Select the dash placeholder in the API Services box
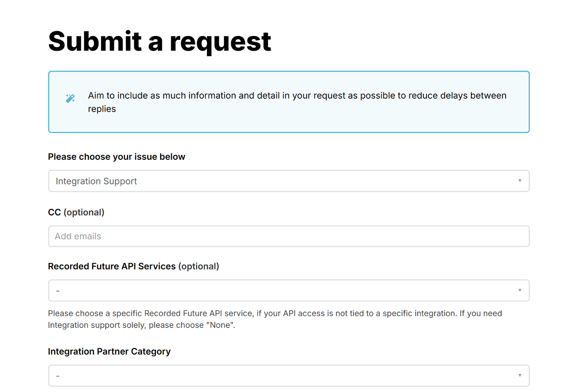This screenshot has height=392, width=578. tap(58, 290)
